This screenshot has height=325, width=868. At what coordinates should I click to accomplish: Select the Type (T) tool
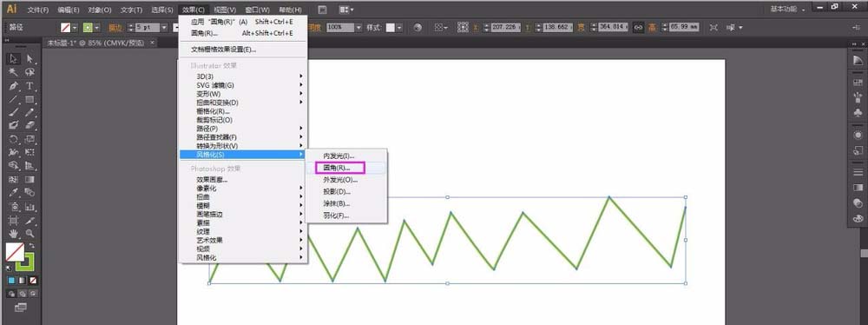pyautogui.click(x=30, y=86)
